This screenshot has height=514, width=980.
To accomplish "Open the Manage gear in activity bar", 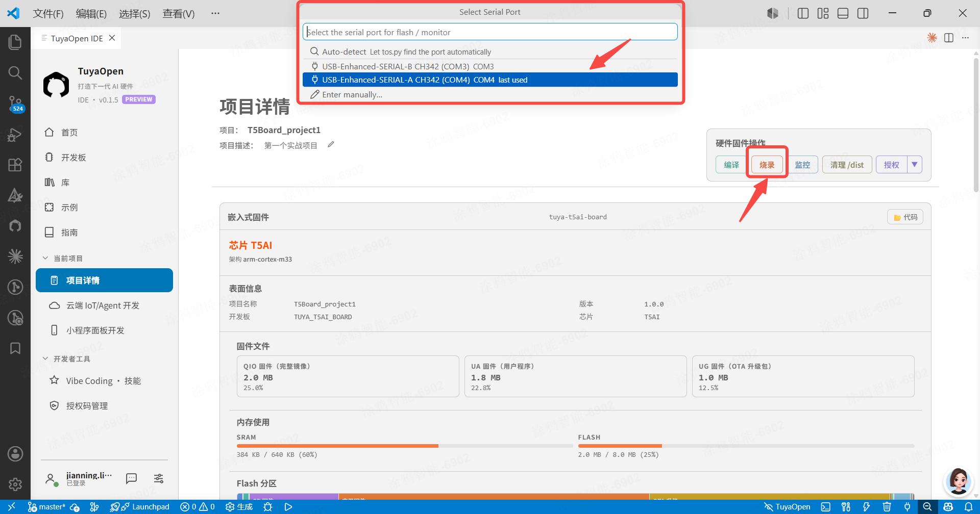I will click(15, 484).
